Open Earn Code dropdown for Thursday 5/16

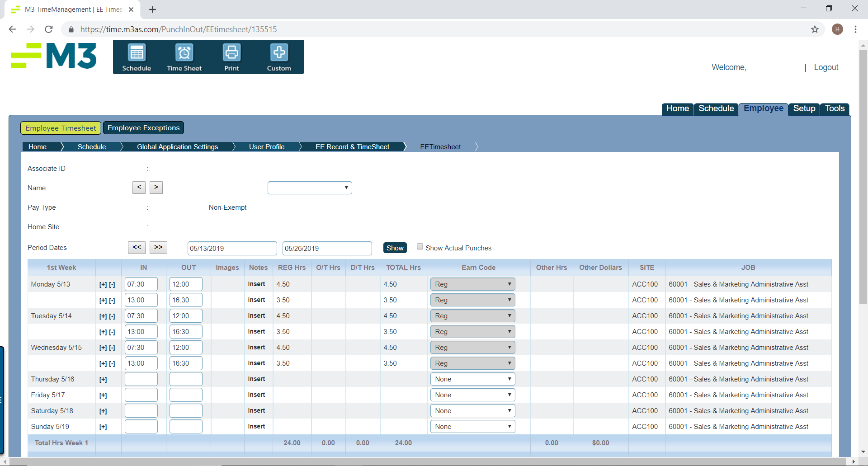coord(472,379)
